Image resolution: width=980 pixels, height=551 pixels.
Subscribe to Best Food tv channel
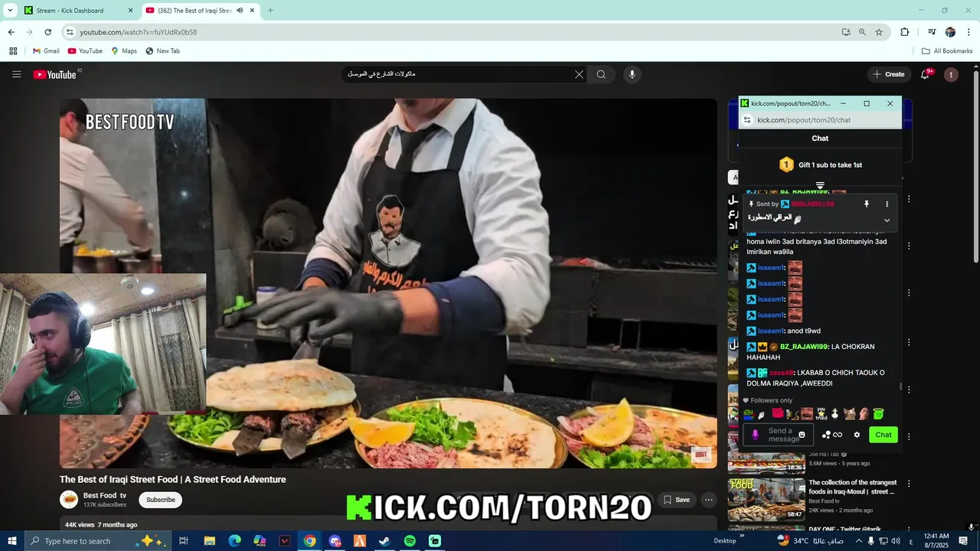(x=161, y=500)
